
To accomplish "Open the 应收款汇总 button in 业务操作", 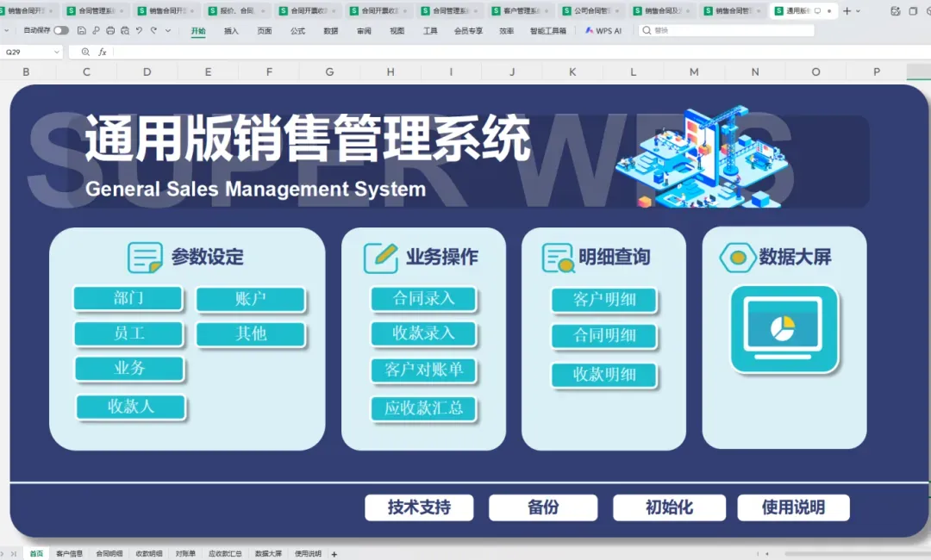I will point(424,408).
